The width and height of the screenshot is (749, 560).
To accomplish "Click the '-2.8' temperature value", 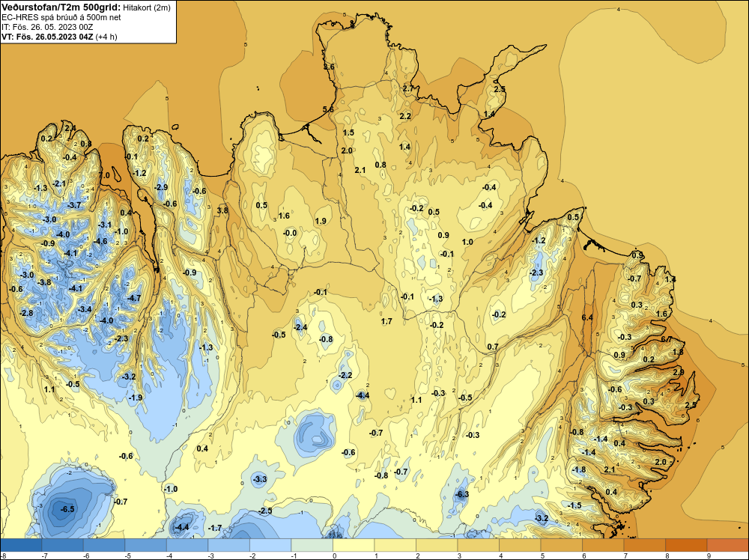I will [x=26, y=313].
